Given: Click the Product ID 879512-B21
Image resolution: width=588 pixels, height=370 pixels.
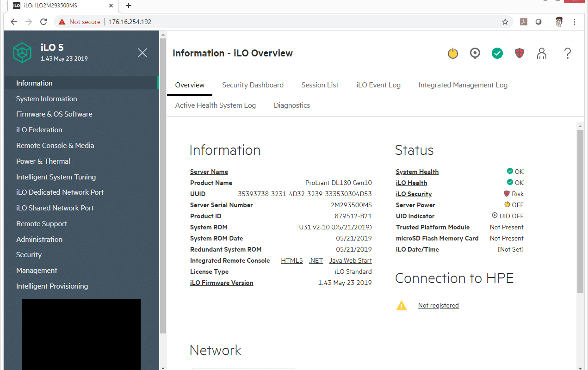Looking at the screenshot, I should pos(353,216).
